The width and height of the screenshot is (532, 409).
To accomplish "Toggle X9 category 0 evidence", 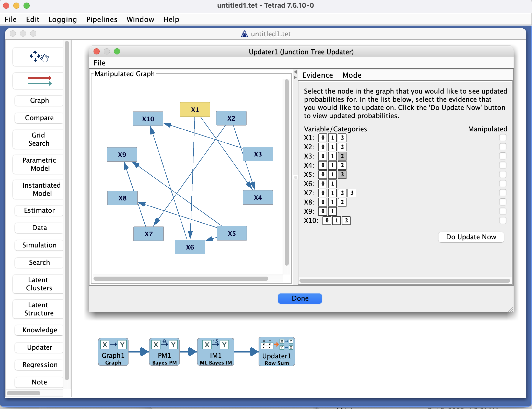I will [x=323, y=211].
